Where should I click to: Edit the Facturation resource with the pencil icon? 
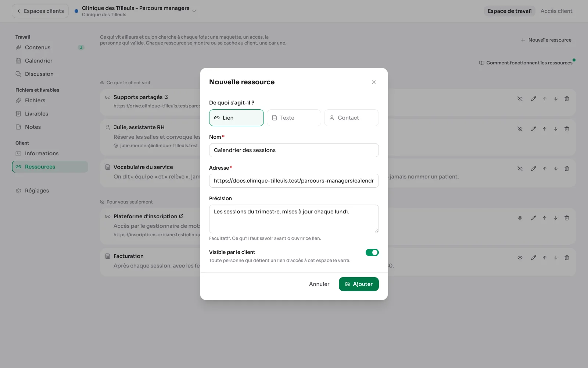pos(534,258)
